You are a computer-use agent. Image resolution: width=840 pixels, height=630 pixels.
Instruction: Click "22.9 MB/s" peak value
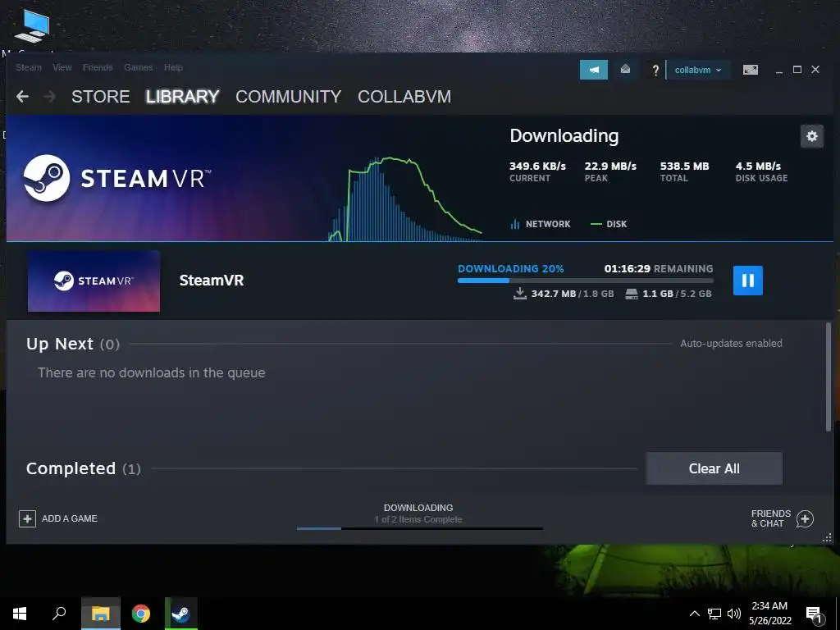(610, 166)
